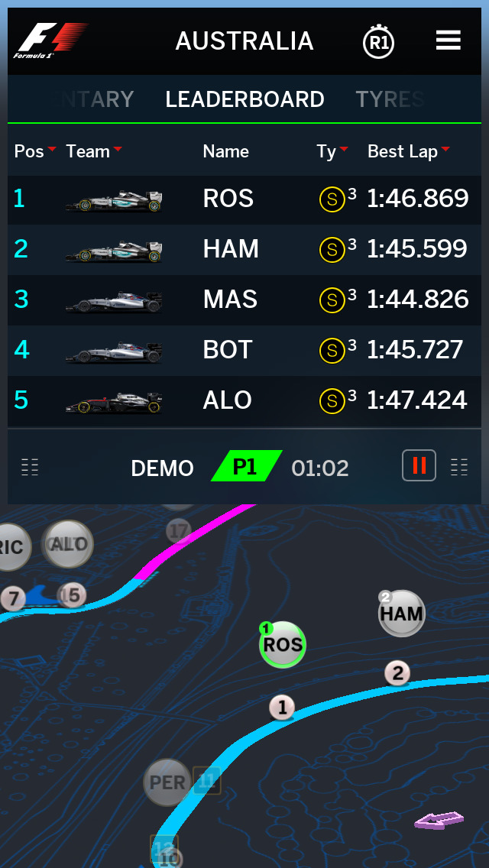Image resolution: width=489 pixels, height=868 pixels.
Task: Switch to the Tyres tab
Action: (x=390, y=99)
